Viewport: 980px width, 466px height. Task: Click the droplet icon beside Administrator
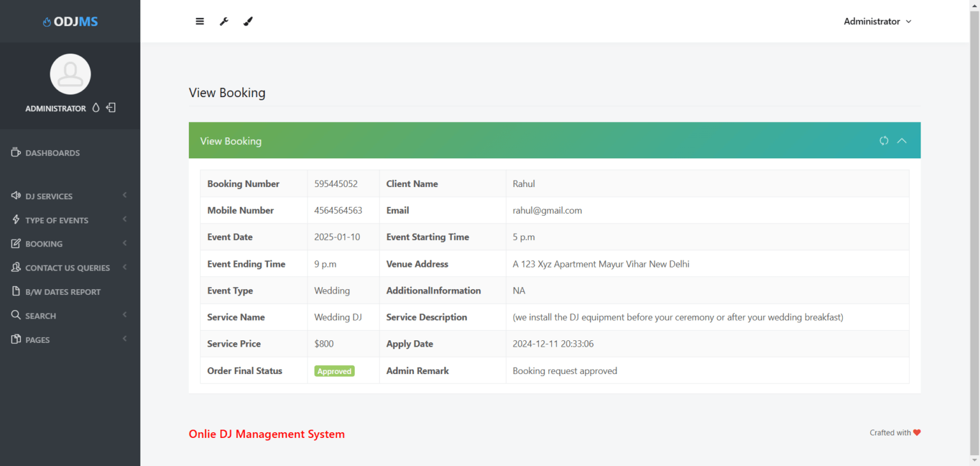click(95, 107)
